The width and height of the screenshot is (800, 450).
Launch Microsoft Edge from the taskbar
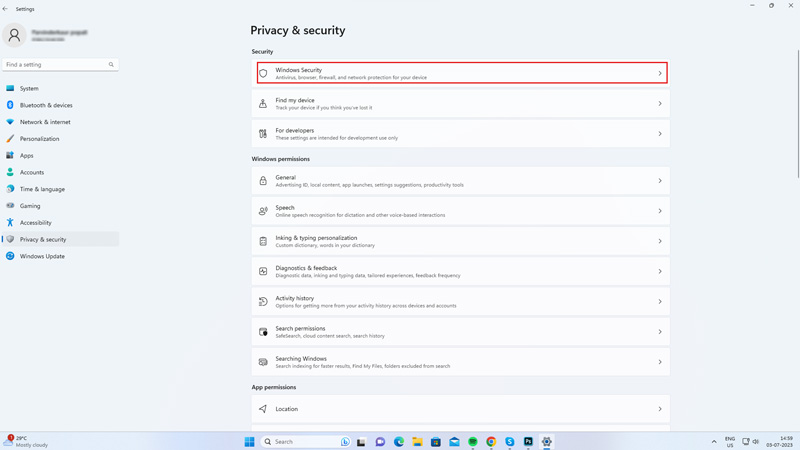point(399,442)
